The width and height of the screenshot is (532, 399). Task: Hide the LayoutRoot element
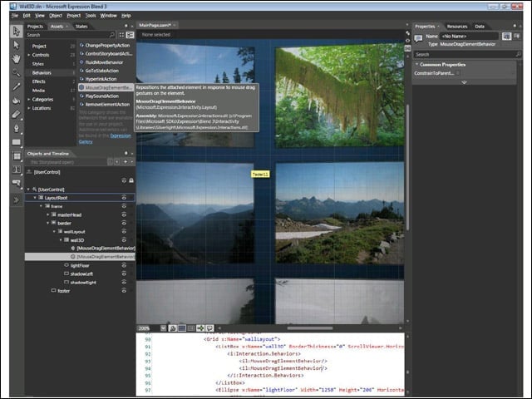[124, 198]
